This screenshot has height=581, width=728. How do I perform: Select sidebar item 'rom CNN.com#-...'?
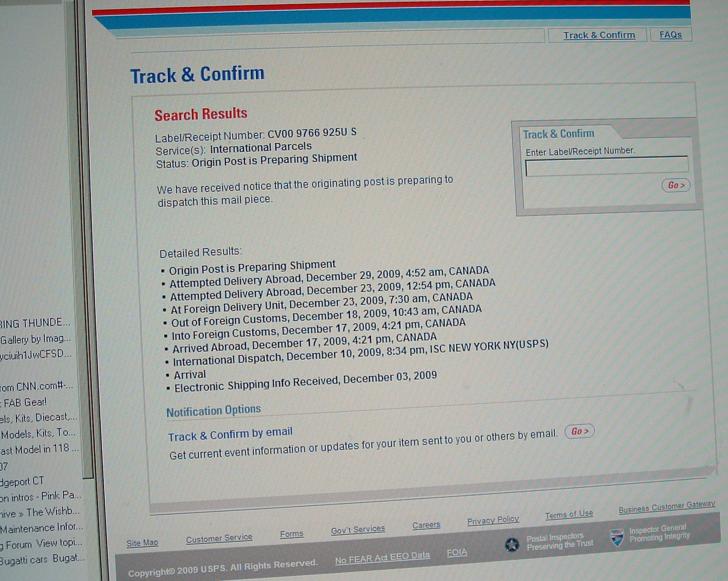tap(36, 387)
